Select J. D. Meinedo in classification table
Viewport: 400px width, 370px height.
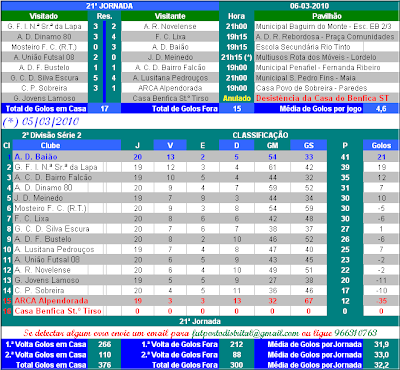point(38,198)
